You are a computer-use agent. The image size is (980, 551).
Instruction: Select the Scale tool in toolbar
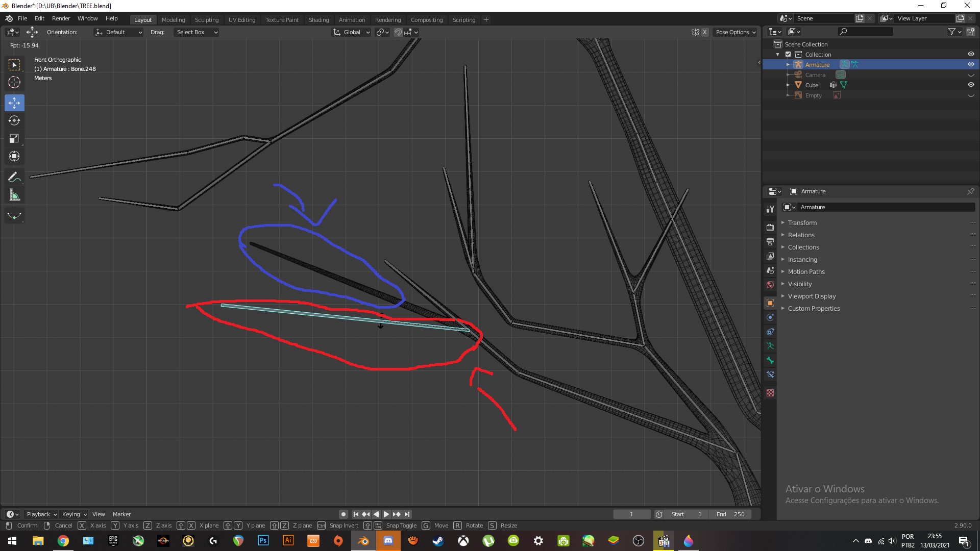point(14,139)
